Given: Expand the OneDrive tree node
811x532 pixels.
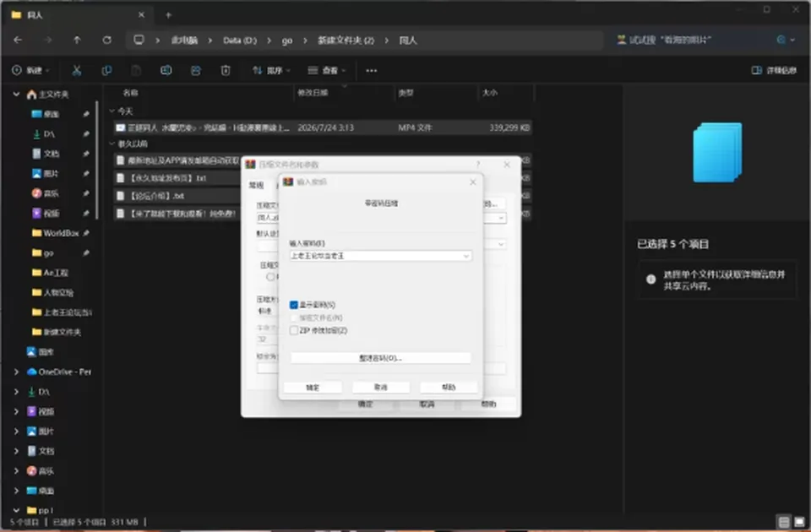Looking at the screenshot, I should point(17,372).
